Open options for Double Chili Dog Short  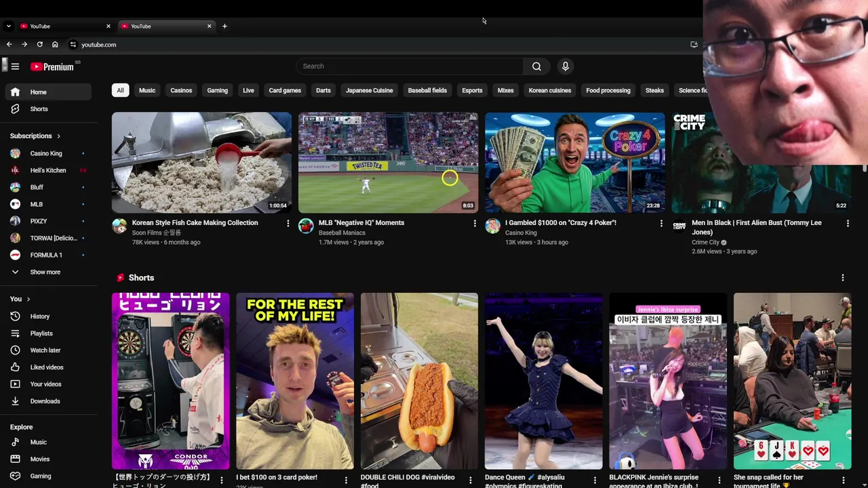[471, 481]
